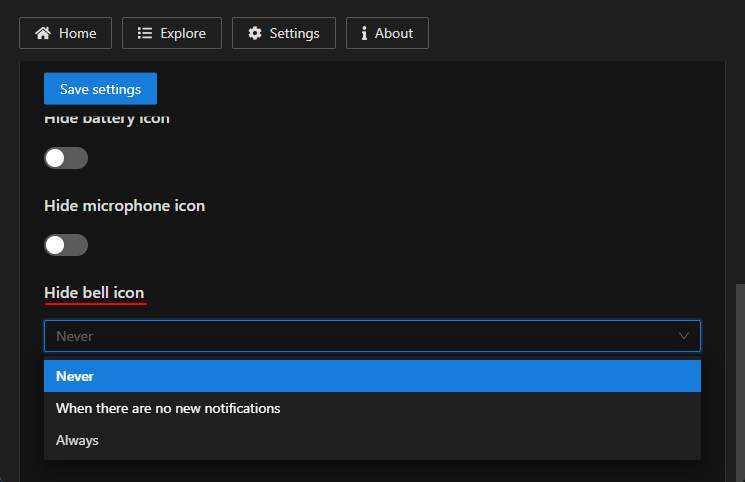
Task: Toggle the Hide battery icon switch
Action: point(66,158)
